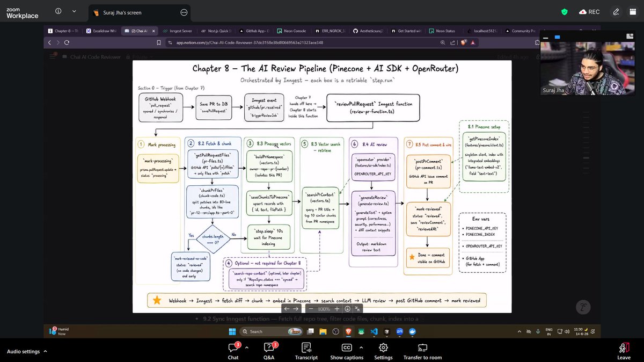Open Brave browser from taskbar

[x=348, y=331]
